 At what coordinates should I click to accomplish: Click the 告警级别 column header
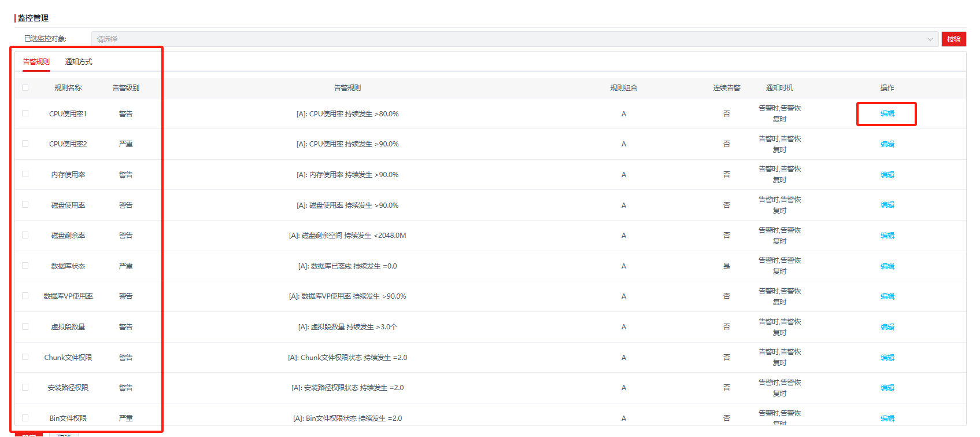click(x=125, y=88)
